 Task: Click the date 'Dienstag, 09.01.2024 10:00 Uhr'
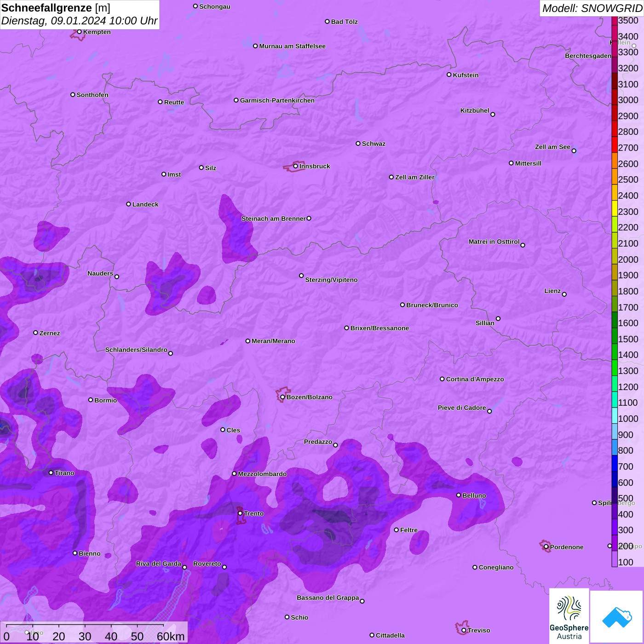(79, 21)
